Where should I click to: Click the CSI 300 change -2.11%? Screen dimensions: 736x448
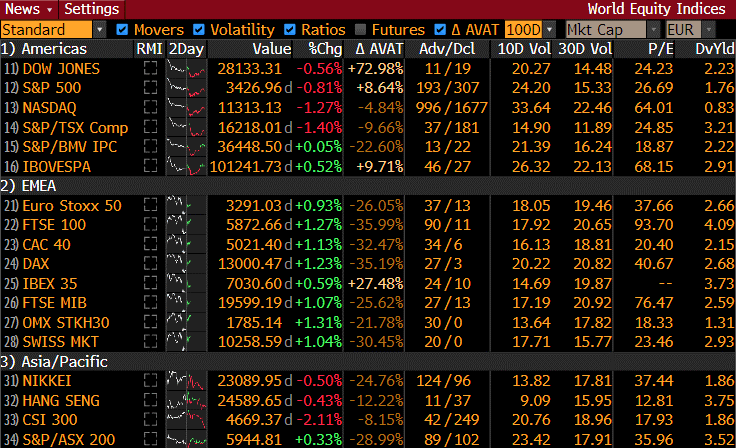[x=319, y=419]
